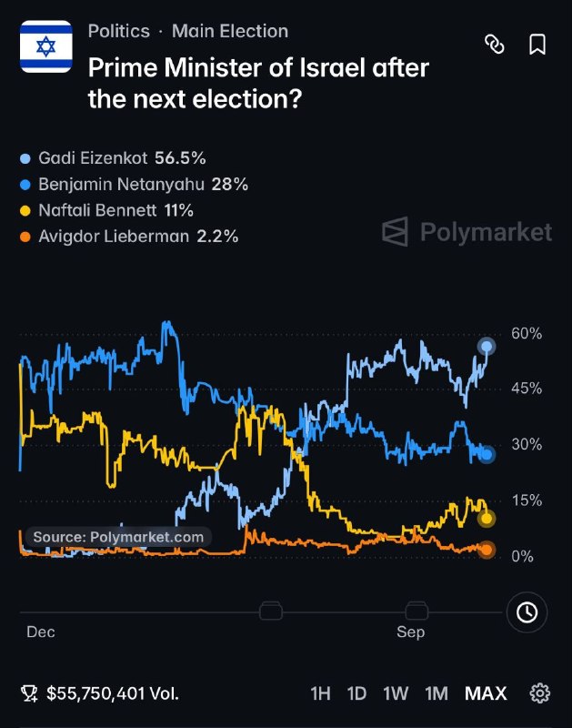Bookmark this market
This screenshot has width=572, height=728.
click(537, 45)
